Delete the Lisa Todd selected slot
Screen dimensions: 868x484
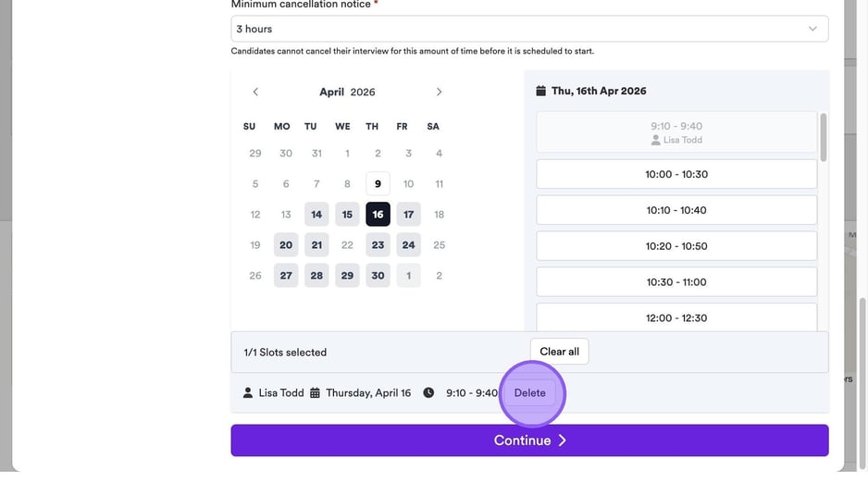click(x=530, y=392)
